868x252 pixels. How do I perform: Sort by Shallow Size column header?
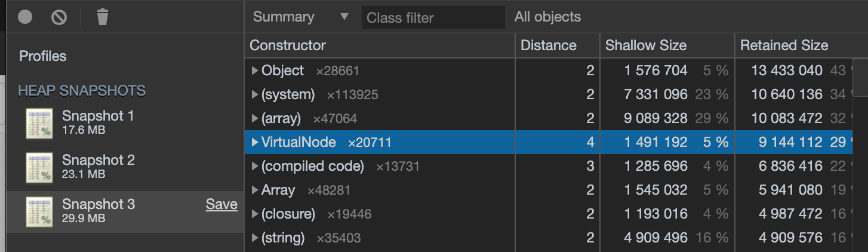coord(646,45)
